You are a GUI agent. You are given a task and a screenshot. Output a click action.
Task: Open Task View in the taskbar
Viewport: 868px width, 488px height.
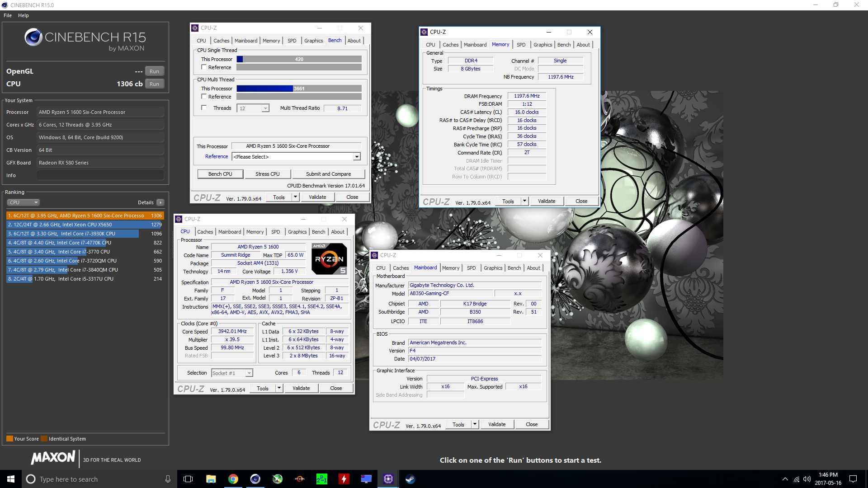coord(188,479)
